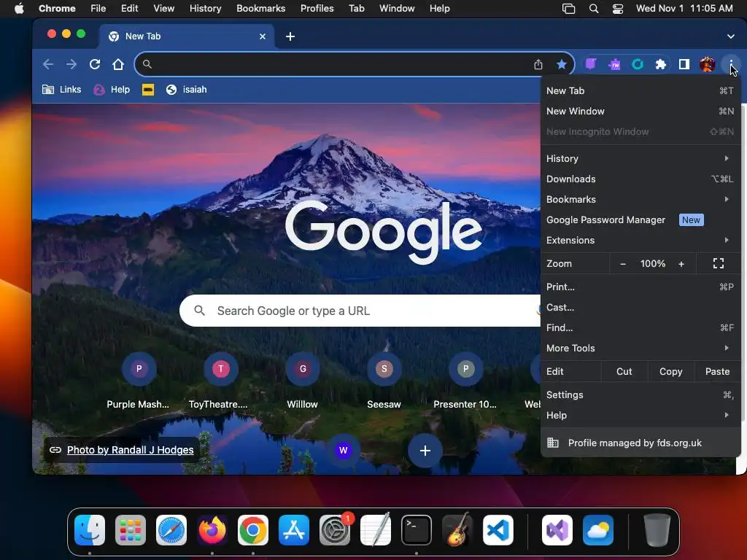Screen dimensions: 747x560
Task: Open System Settings from the Dock
Action: pos(335,530)
